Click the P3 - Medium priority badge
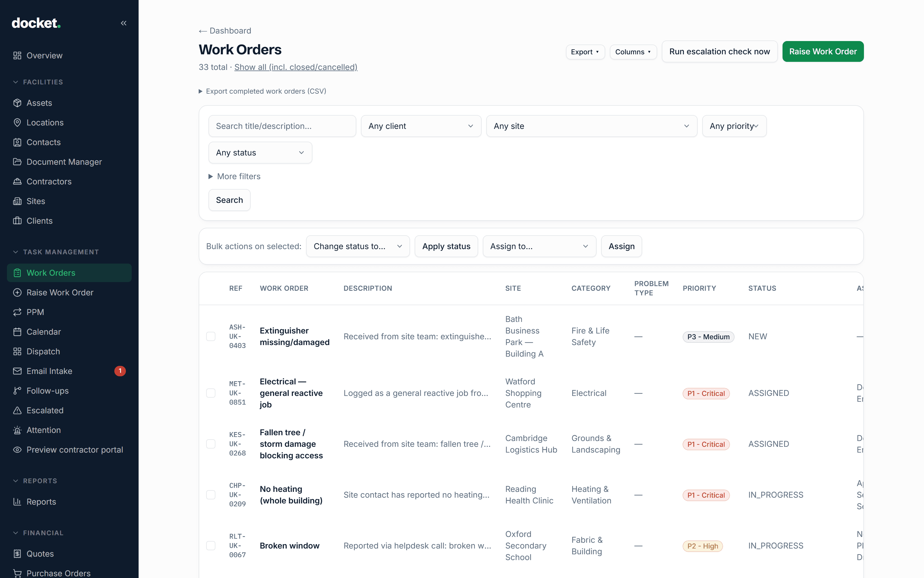The height and width of the screenshot is (578, 924). (708, 336)
